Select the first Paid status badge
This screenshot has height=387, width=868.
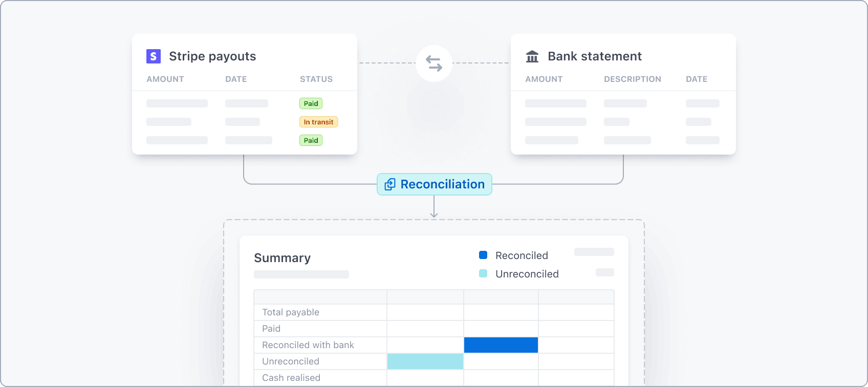click(x=311, y=103)
